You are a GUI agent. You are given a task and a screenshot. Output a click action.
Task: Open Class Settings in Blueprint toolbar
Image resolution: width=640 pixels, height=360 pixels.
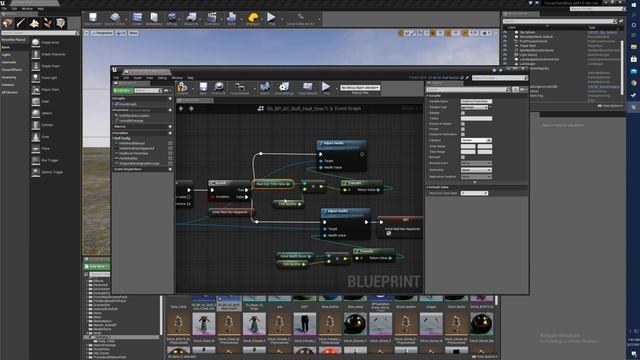pyautogui.click(x=284, y=88)
